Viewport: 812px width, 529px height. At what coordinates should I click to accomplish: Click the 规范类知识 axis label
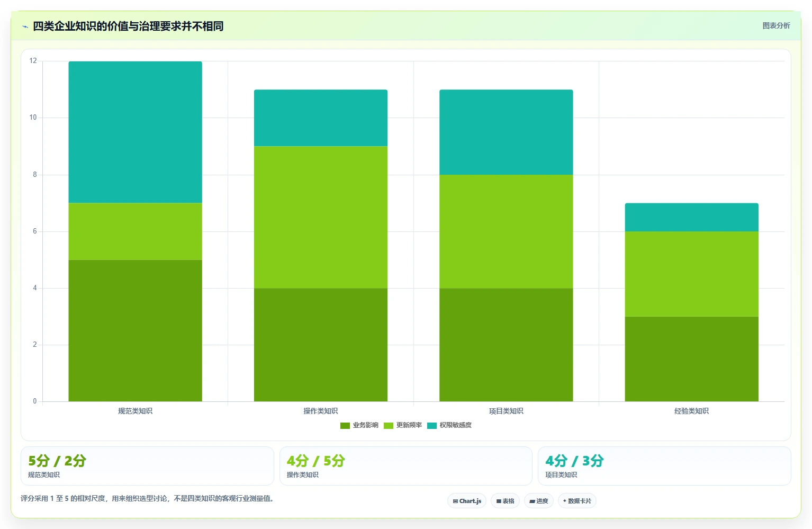135,411
